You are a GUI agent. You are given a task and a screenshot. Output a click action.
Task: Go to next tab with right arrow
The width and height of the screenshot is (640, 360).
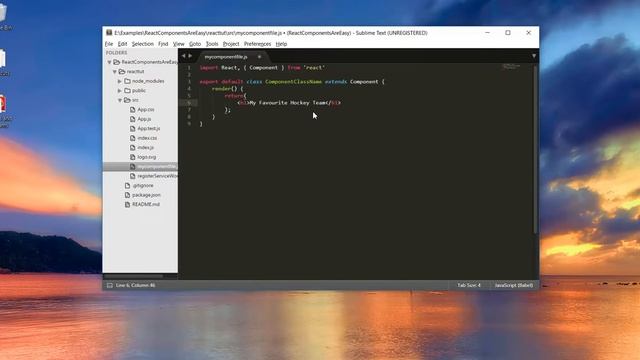click(x=190, y=56)
